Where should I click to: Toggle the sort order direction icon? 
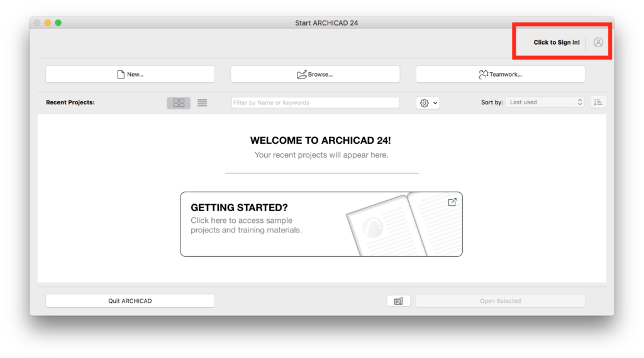tap(598, 102)
